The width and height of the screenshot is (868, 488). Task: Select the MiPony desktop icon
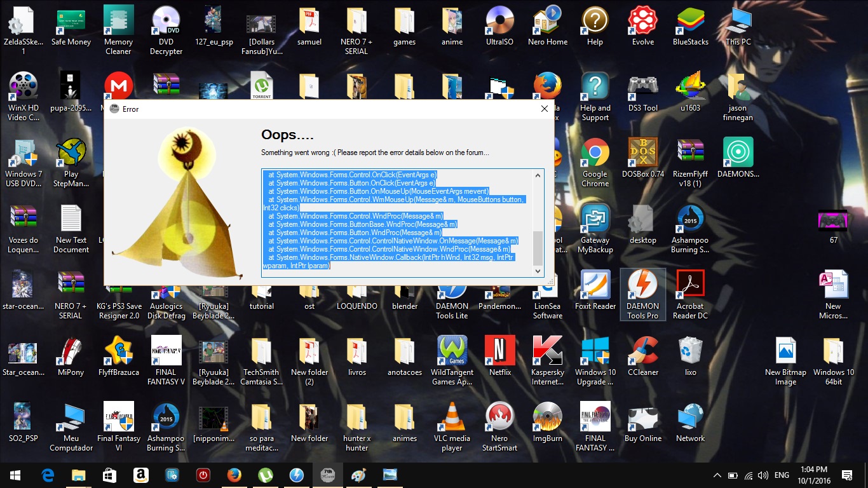point(71,356)
